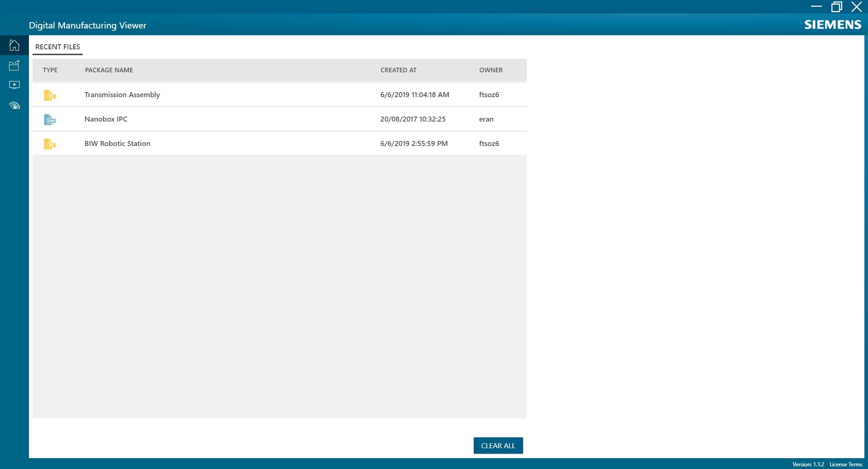Viewport: 868px width, 469px height.
Task: Open the folder-with-arrow icon in sidebar
Action: 14,66
